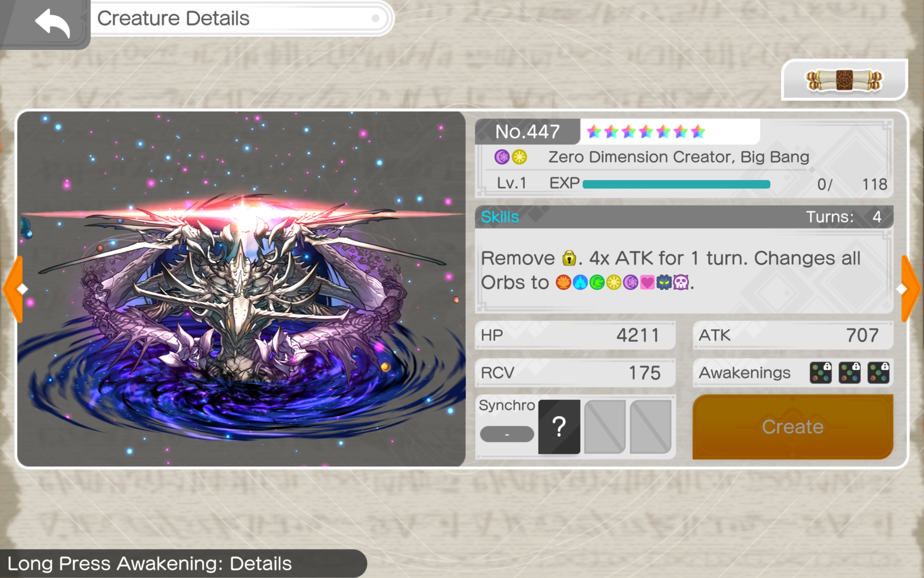
Task: Tap the third locked awakening icon
Action: (878, 373)
